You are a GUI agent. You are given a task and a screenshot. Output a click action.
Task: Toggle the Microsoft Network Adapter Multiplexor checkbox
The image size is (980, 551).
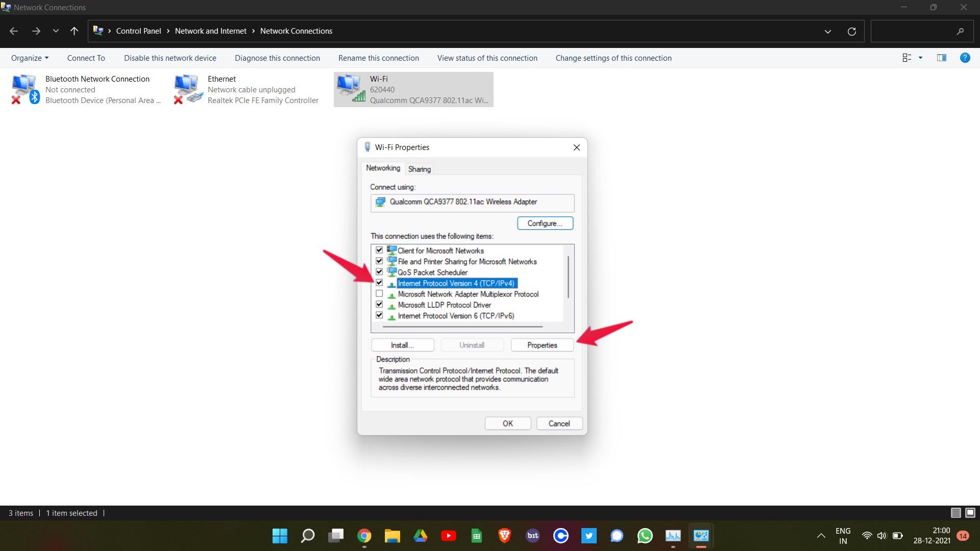pyautogui.click(x=379, y=294)
